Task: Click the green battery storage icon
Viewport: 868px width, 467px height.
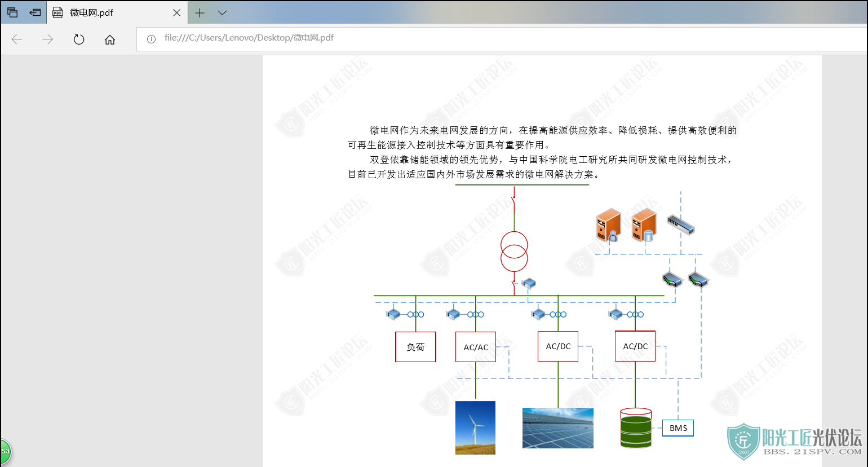Action: coord(636,428)
